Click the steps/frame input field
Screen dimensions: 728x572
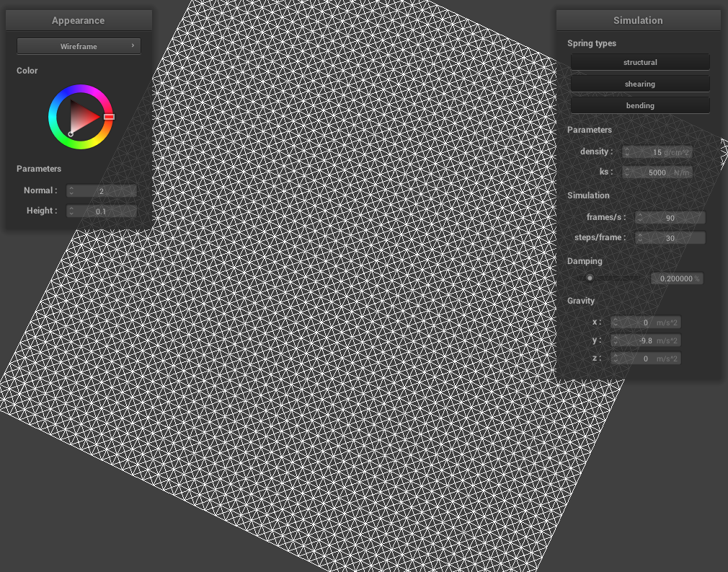click(x=670, y=238)
